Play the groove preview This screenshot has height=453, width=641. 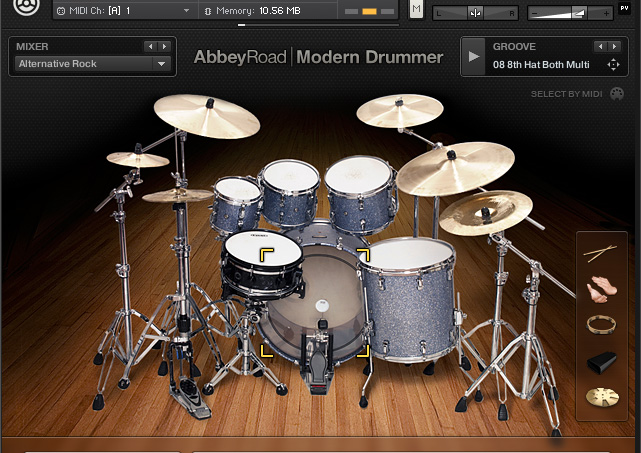point(474,56)
